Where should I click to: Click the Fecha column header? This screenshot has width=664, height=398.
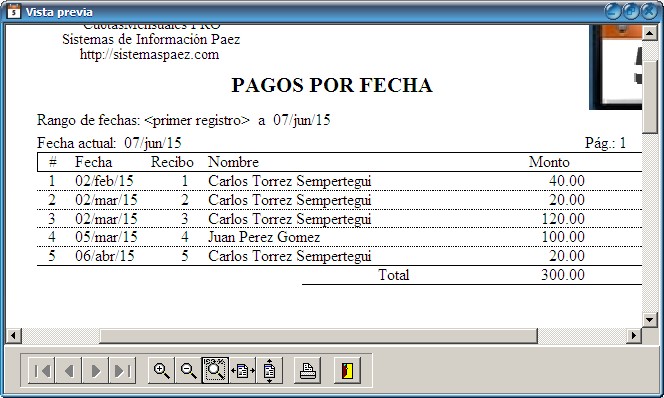(94, 162)
